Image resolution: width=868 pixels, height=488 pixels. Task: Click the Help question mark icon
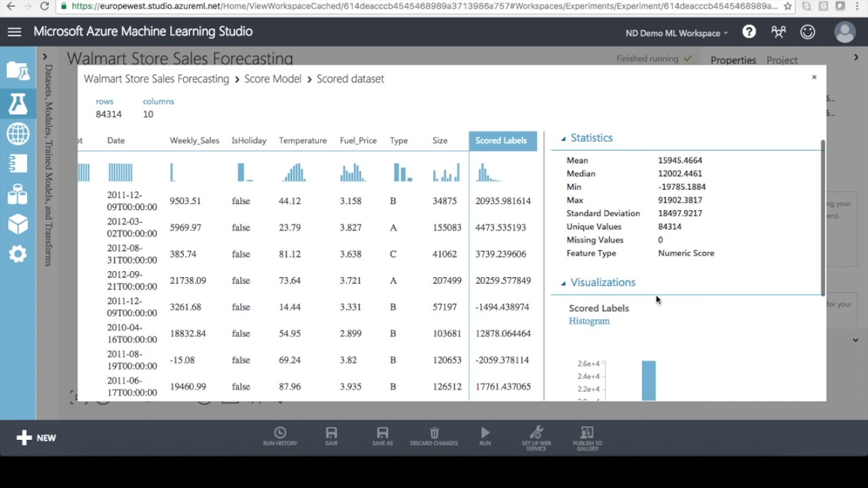749,32
